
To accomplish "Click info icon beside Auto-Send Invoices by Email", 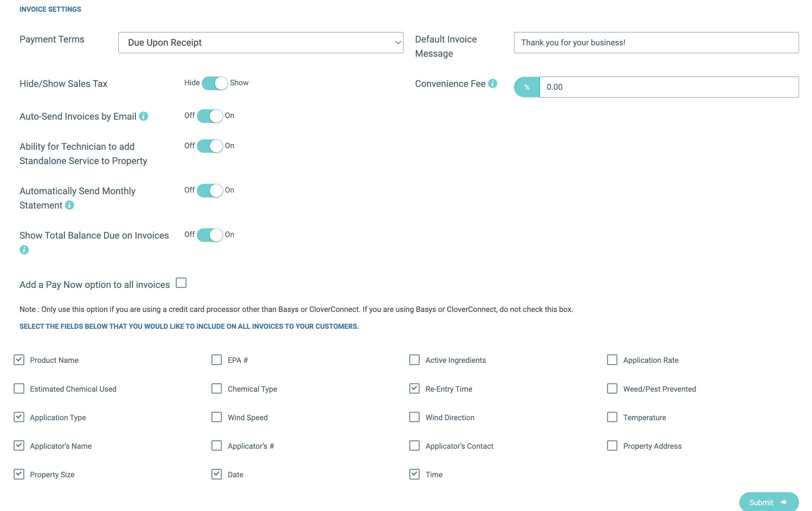I will click(x=143, y=116).
